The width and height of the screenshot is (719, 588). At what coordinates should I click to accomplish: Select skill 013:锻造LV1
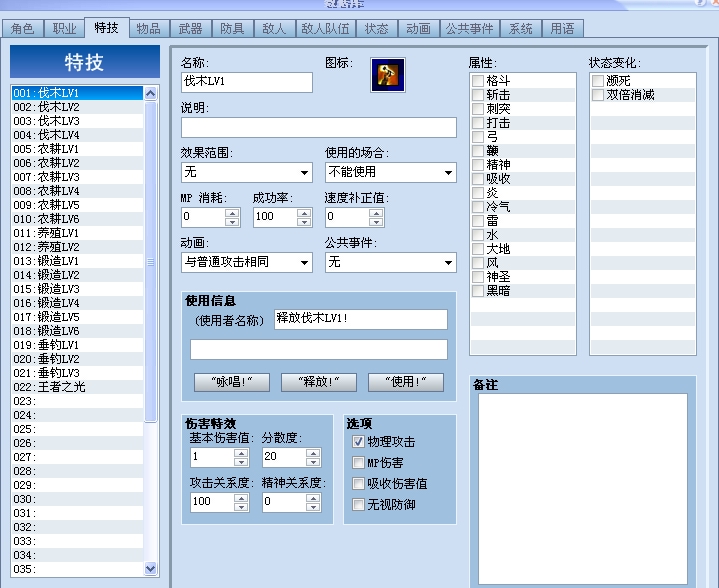pyautogui.click(x=77, y=261)
